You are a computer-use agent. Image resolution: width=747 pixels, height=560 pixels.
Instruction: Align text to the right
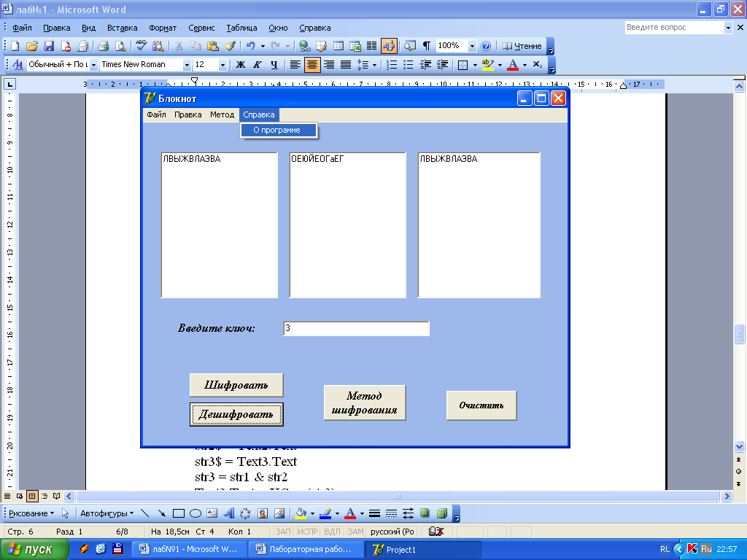[x=329, y=65]
